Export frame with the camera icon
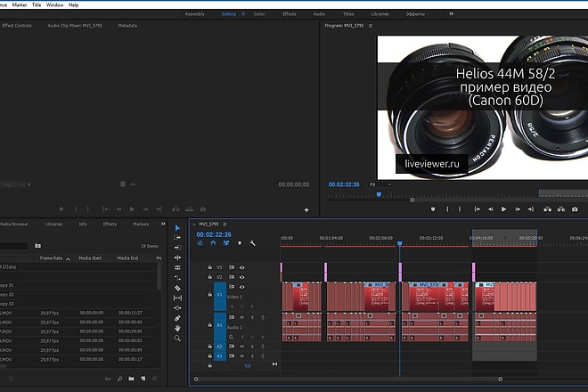The image size is (588, 392). (x=575, y=209)
